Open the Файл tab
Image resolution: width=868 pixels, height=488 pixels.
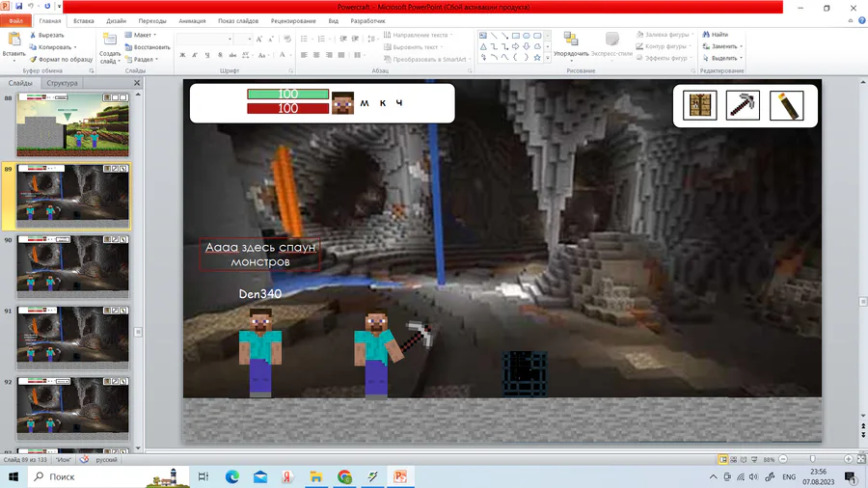coord(15,21)
